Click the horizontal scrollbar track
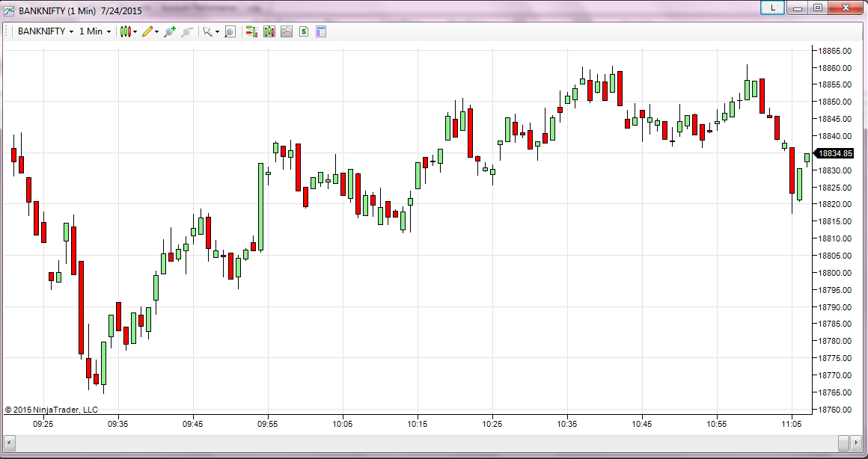The height and width of the screenshot is (459, 868). (x=427, y=443)
